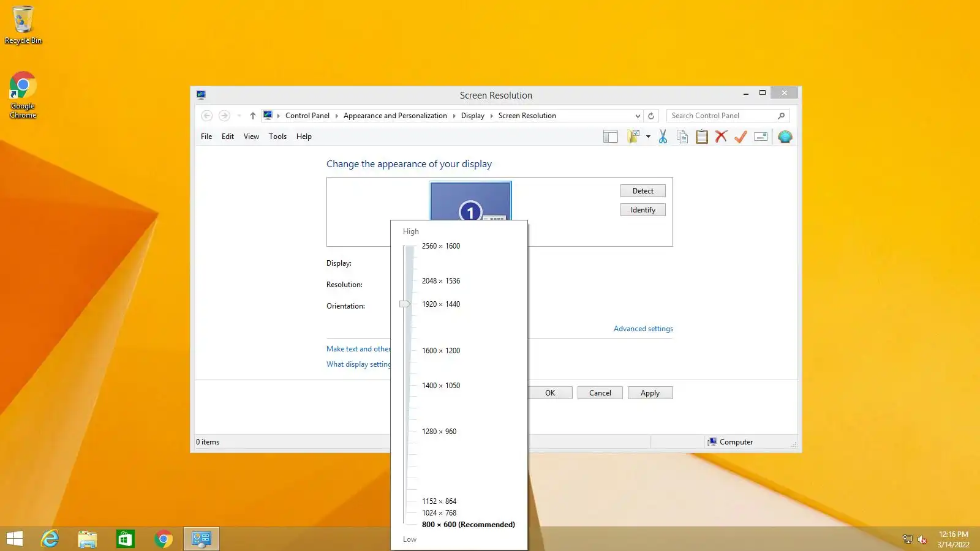The image size is (980, 551).
Task: Launch Internet Explorer from the taskbar
Action: [50, 539]
